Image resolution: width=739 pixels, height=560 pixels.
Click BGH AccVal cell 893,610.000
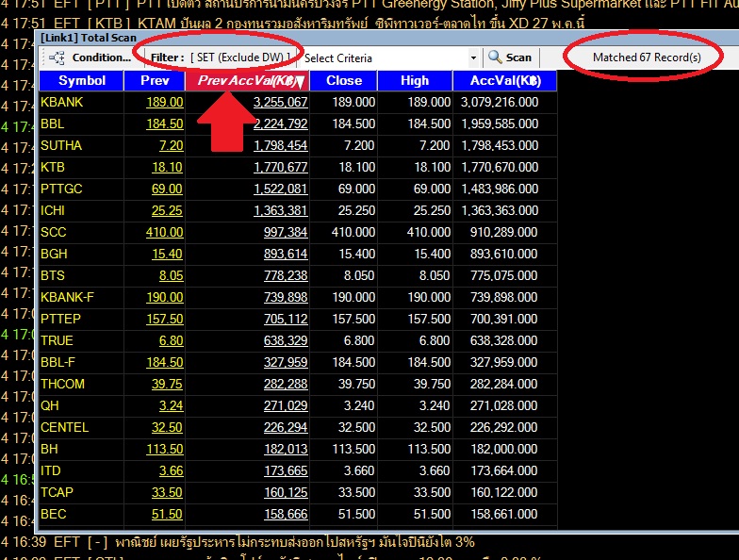click(503, 255)
